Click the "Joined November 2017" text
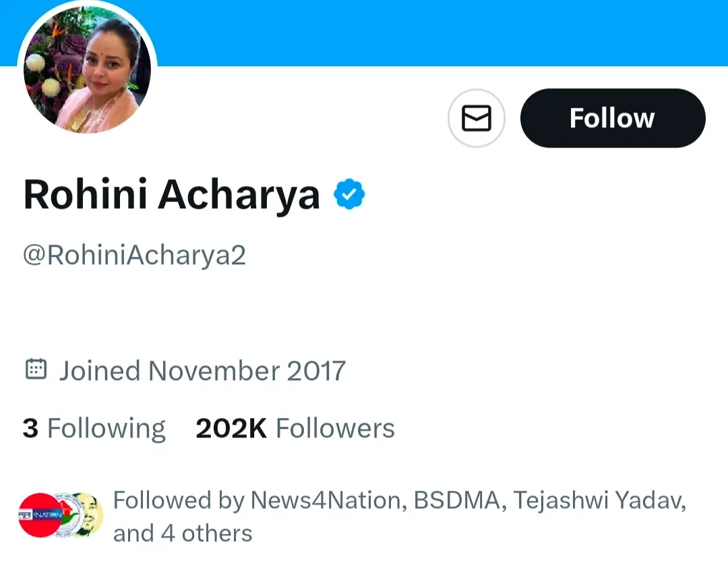The height and width of the screenshot is (569, 728). pyautogui.click(x=202, y=371)
